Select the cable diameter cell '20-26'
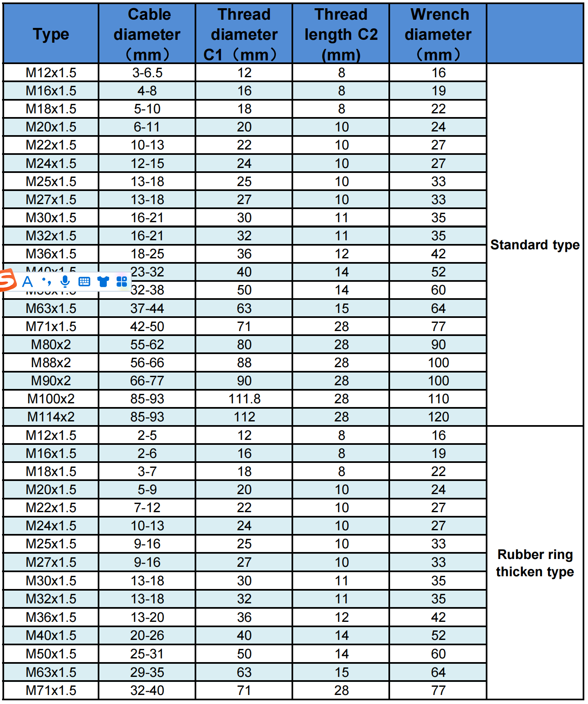 (147, 635)
